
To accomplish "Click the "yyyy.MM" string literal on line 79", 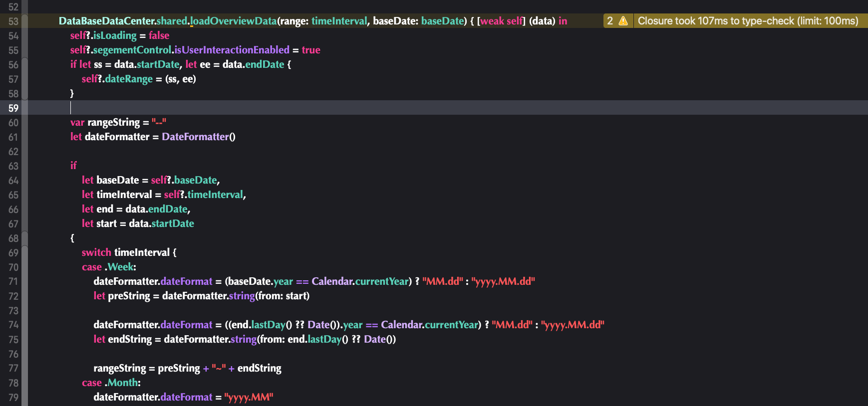I will coord(249,397).
